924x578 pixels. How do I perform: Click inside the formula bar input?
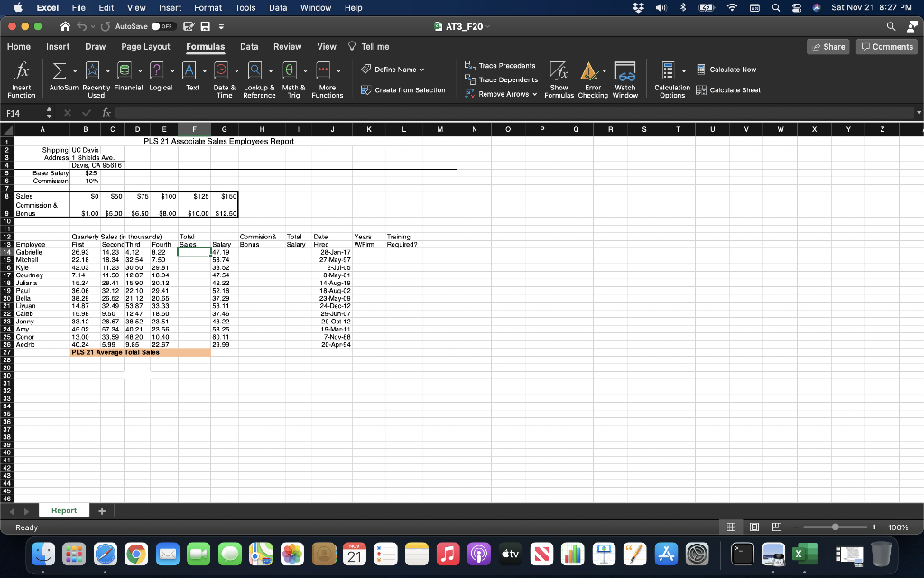click(x=513, y=113)
